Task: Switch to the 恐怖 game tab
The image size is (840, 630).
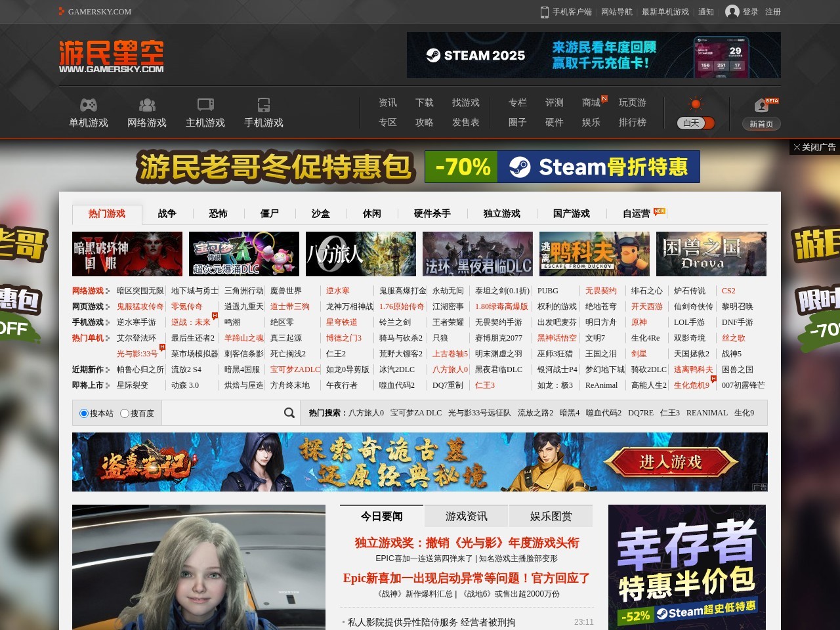Action: [x=218, y=214]
